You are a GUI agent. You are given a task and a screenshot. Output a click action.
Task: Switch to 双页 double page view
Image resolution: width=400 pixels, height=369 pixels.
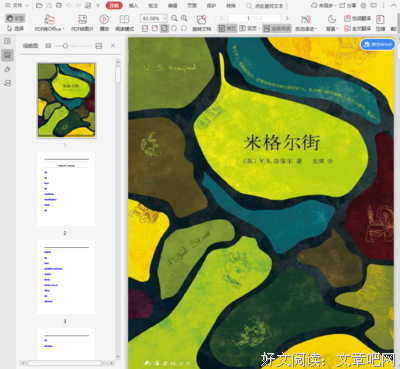point(247,29)
